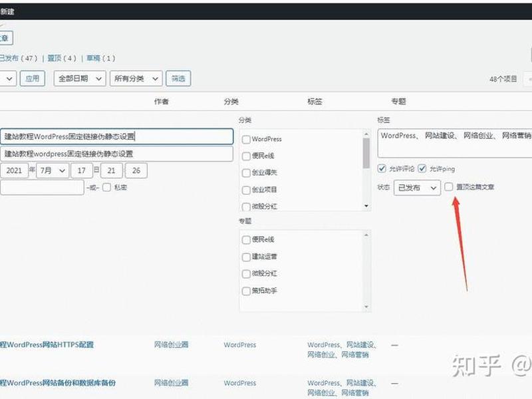Screen dimensions: 532x399
Task: Open post 程WordPress网站备份和数据库备份
Action: tap(58, 383)
